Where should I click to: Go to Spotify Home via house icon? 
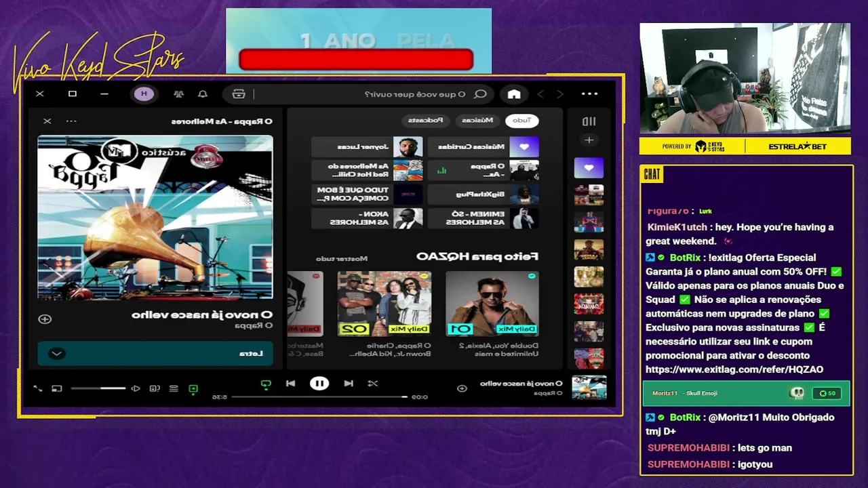[x=514, y=94]
